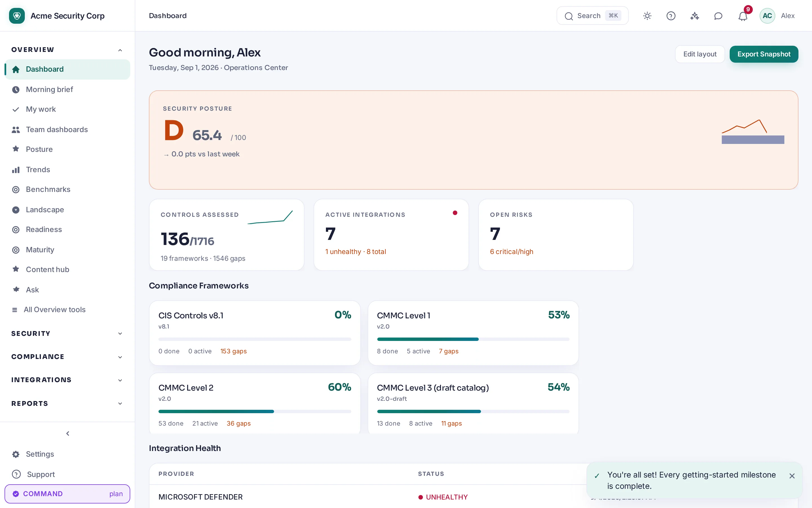The image size is (812, 508).
Task: Click the Trends bar chart icon
Action: click(x=16, y=170)
